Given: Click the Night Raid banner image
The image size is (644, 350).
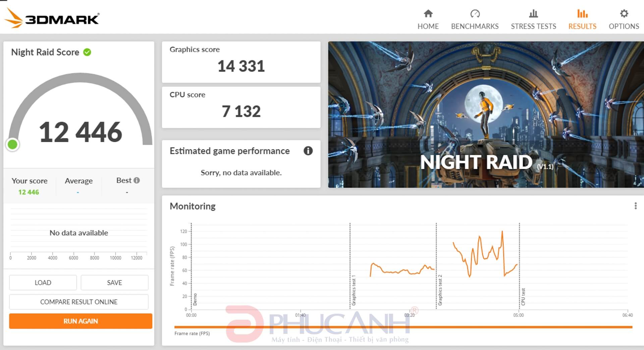Looking at the screenshot, I should coord(486,114).
